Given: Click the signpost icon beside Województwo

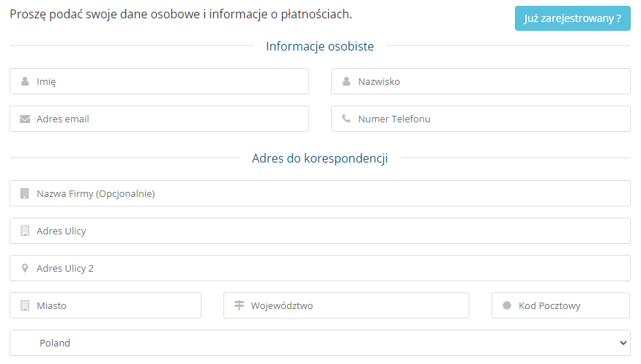Looking at the screenshot, I should [239, 305].
